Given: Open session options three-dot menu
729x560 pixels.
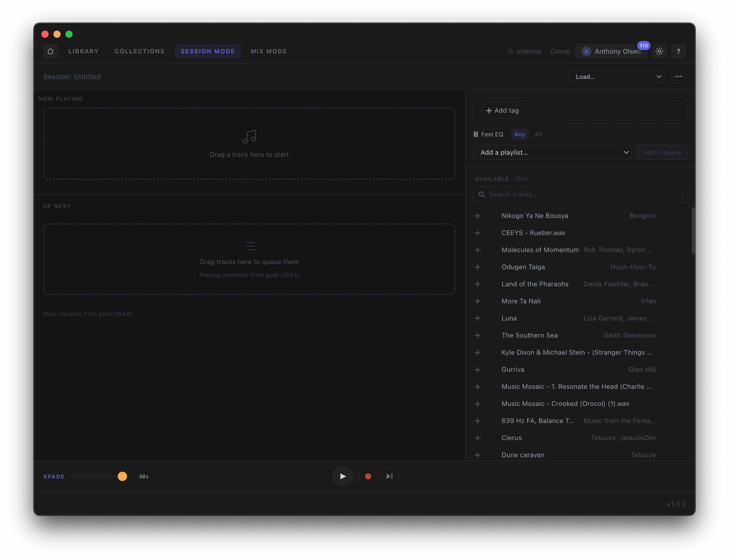Looking at the screenshot, I should click(x=678, y=77).
